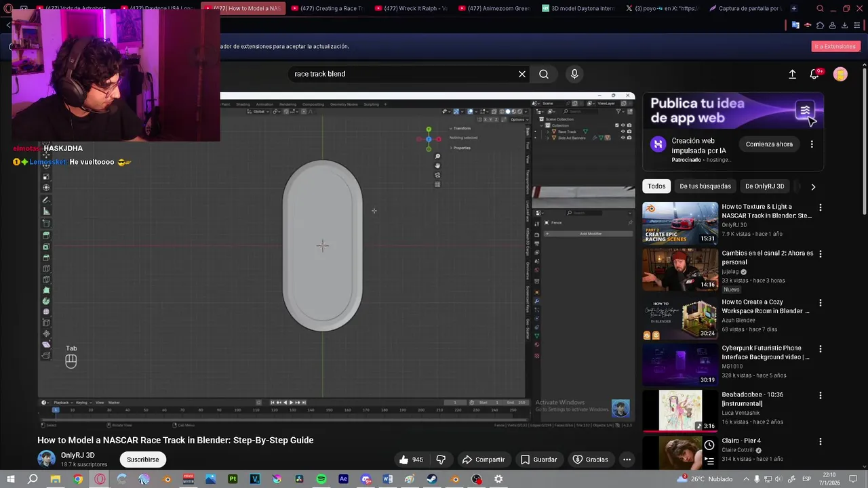Viewport: 868px width, 488px height.
Task: Open options for Cambios en el canal video
Action: (821, 254)
